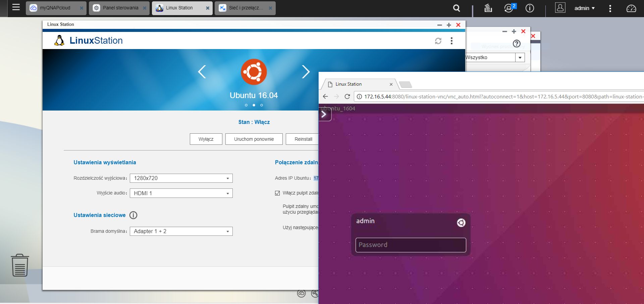Screen dimensions: 644x304
Task: Click the browser address bar URL
Action: (x=504, y=97)
